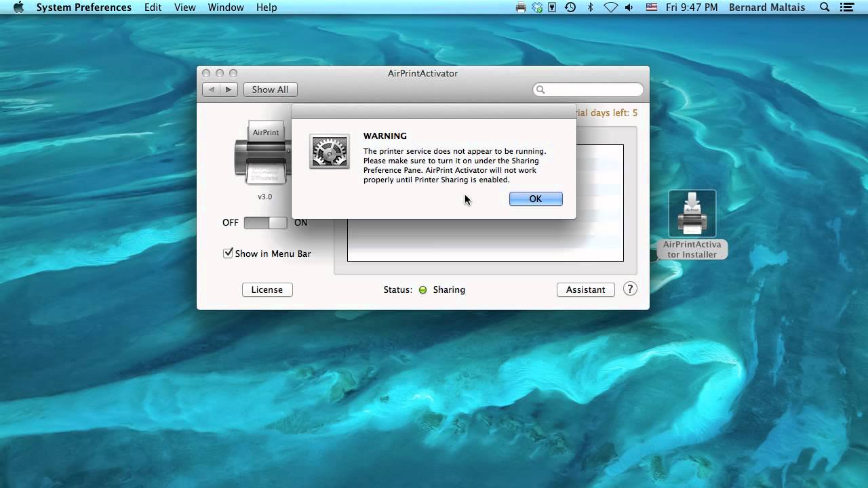Image resolution: width=868 pixels, height=488 pixels.
Task: Click the battery power menu bar icon
Action: 553,7
